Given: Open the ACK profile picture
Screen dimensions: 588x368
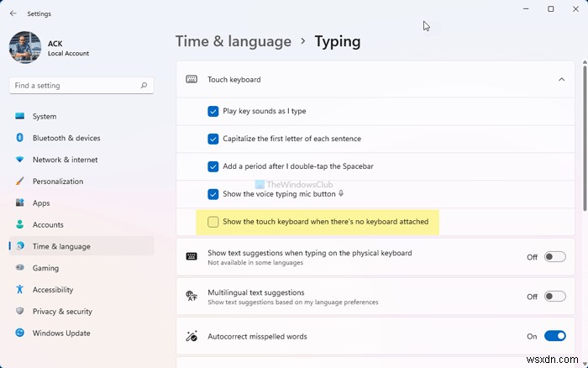Looking at the screenshot, I should (25, 48).
